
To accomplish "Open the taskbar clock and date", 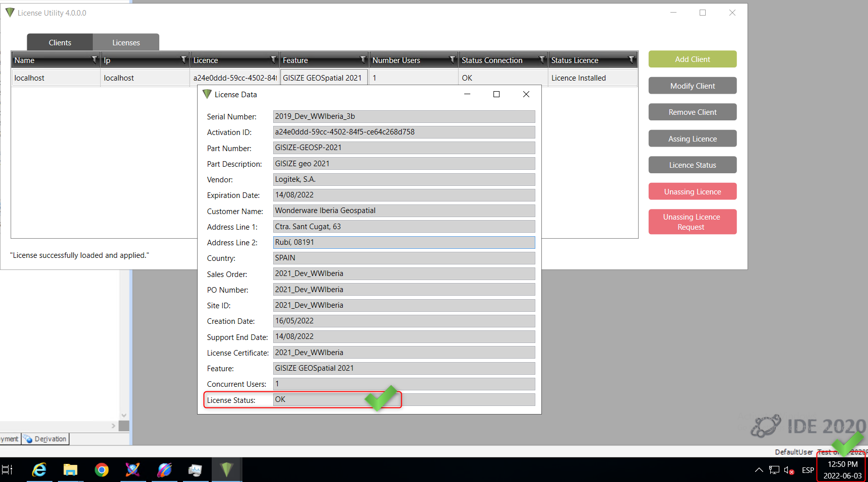I will coord(842,470).
